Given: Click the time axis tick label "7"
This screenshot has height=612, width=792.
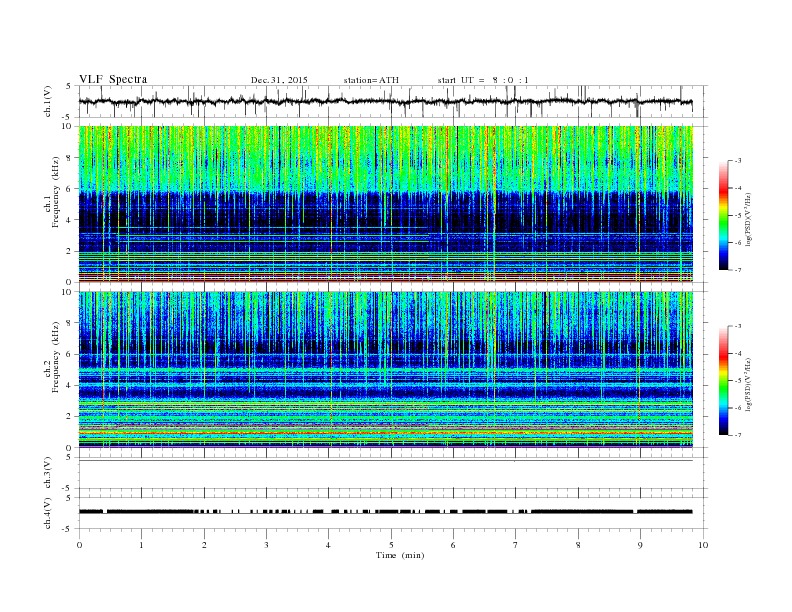Looking at the screenshot, I should coord(516,545).
